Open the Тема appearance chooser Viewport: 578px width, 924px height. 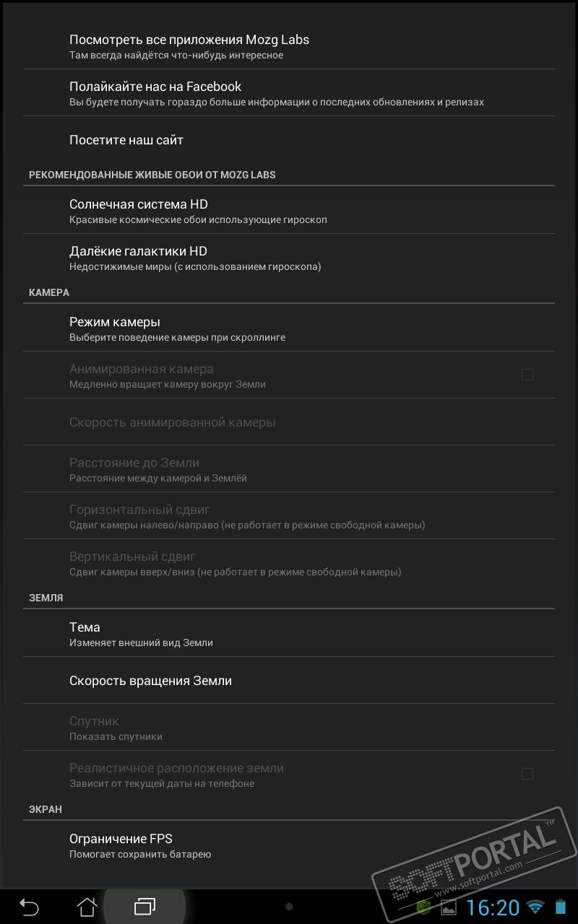tap(289, 633)
